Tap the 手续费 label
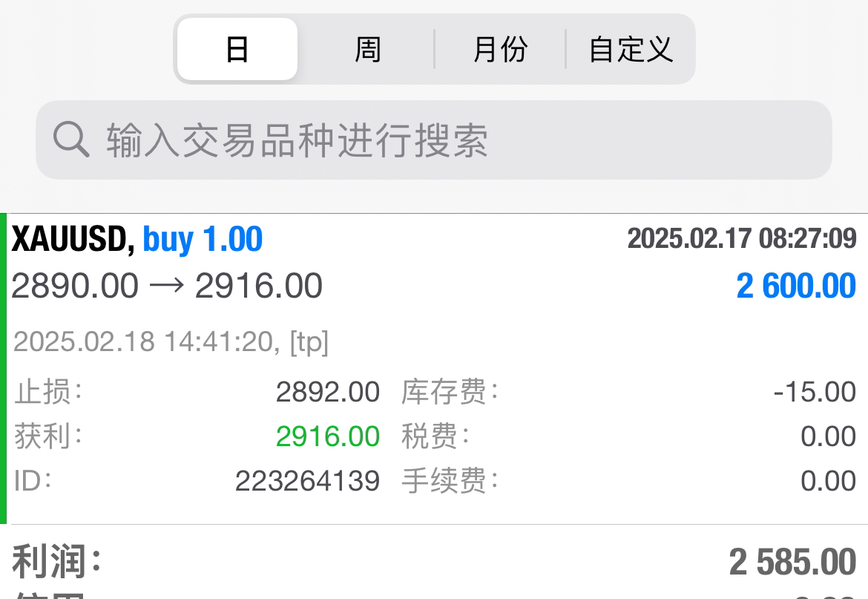 450,481
